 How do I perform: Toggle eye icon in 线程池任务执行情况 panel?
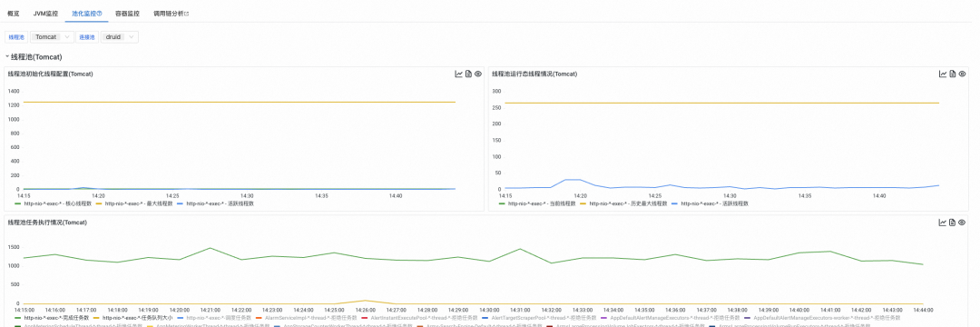click(963, 223)
